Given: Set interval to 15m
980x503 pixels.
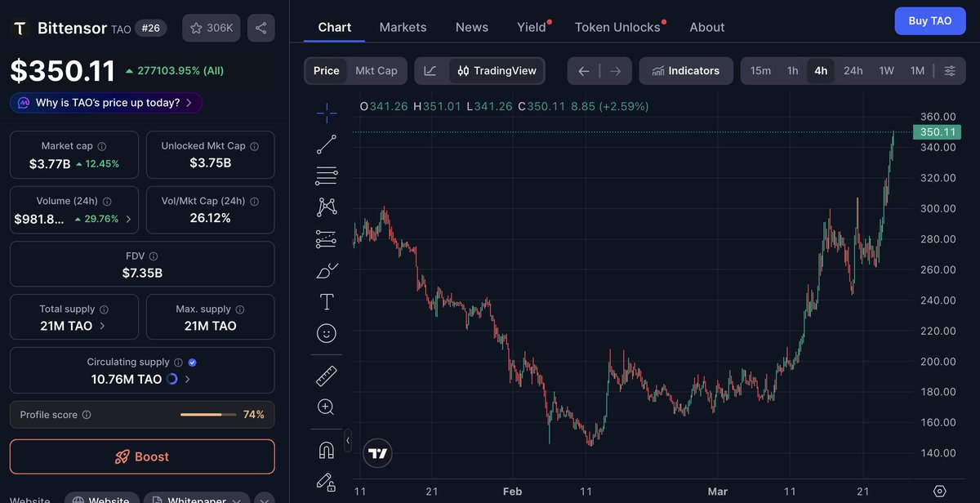Looking at the screenshot, I should click(760, 71).
